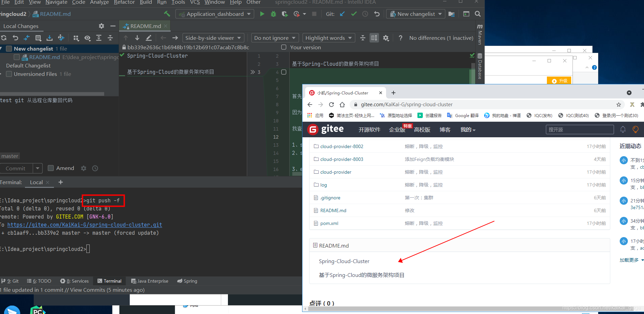644x314 pixels.
Task: Open Maven side panel
Action: point(480,34)
